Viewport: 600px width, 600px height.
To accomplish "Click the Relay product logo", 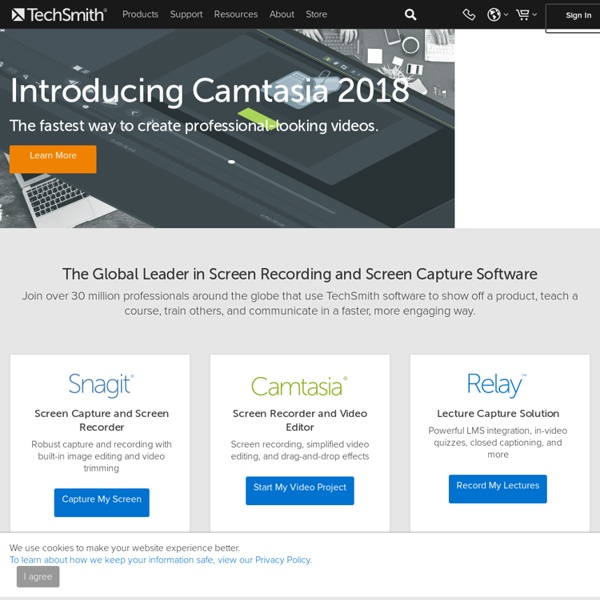I will (496, 385).
